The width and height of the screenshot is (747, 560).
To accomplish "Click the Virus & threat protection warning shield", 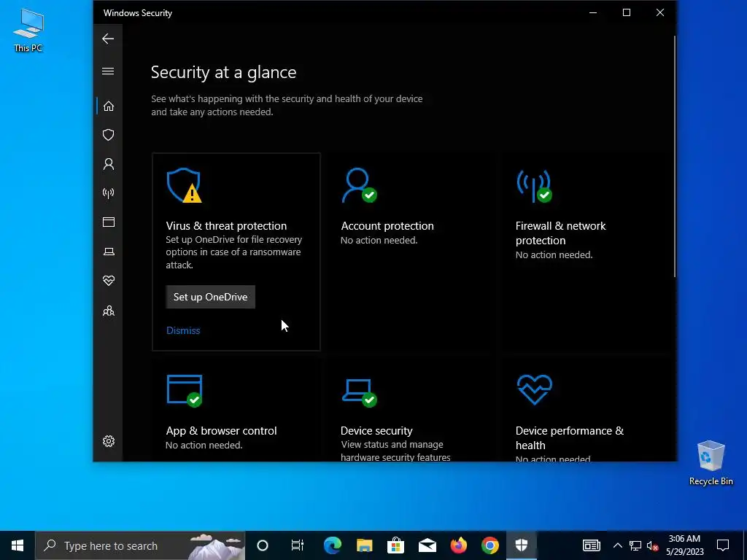I will tap(184, 185).
